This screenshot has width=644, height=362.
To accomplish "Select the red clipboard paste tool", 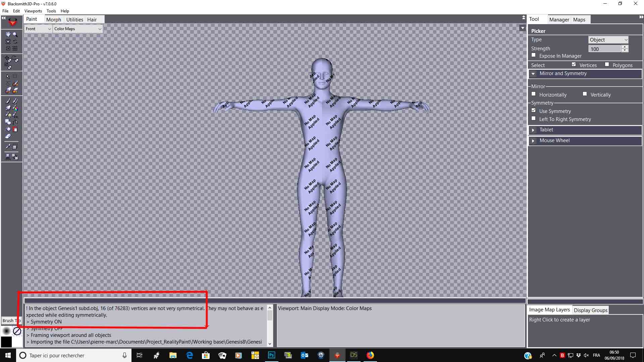I will click(x=15, y=129).
